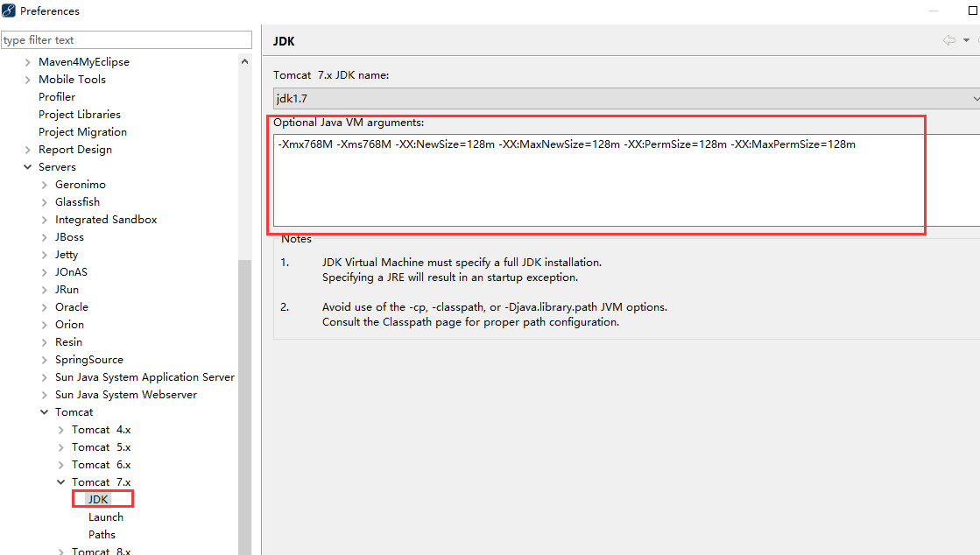Expand the Oracle server node
Viewport: 980px width, 555px height.
(x=44, y=307)
